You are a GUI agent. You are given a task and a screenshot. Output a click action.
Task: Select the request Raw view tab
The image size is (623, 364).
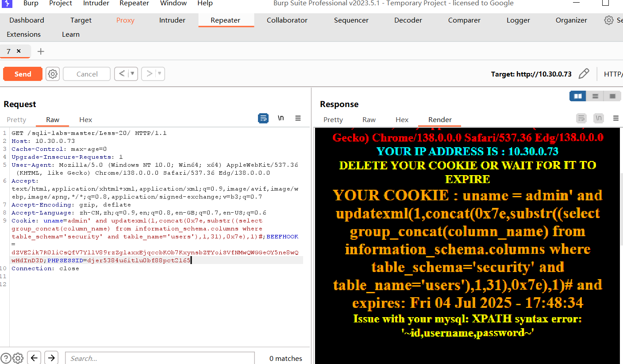point(53,120)
